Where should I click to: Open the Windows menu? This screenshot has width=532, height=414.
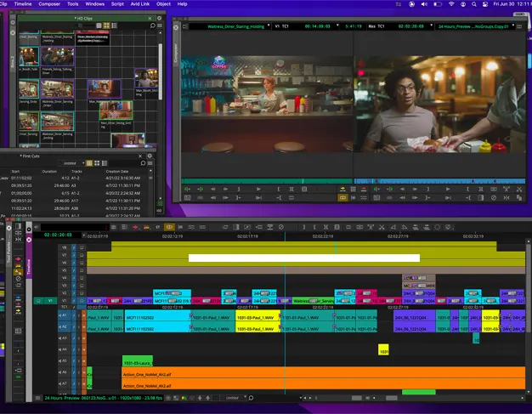[94, 4]
